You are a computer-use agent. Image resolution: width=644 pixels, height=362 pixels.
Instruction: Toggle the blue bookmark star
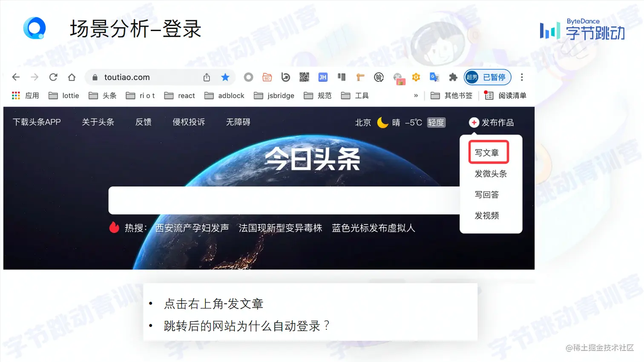(x=225, y=77)
